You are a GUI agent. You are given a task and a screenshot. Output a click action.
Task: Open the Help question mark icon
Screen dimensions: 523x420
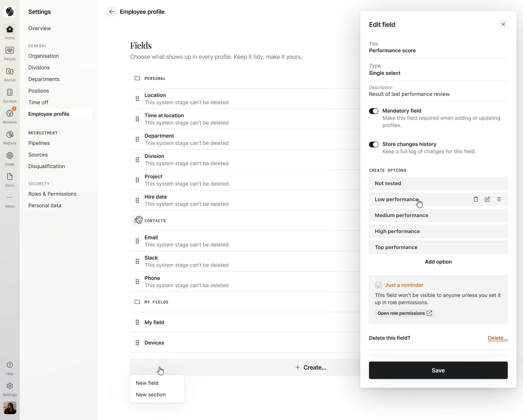[10, 365]
